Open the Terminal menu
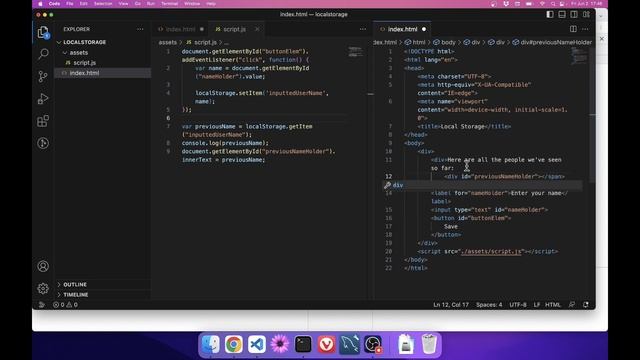The width and height of the screenshot is (640, 360). [x=169, y=4]
